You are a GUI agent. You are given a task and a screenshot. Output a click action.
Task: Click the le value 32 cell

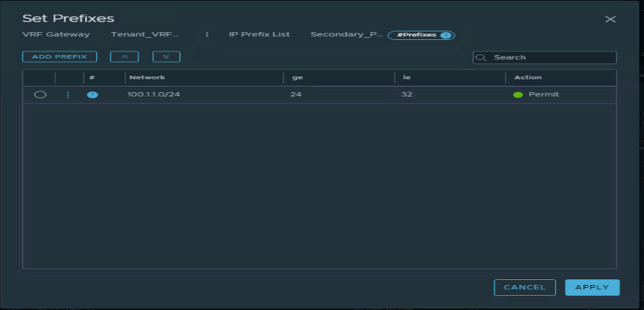point(406,94)
